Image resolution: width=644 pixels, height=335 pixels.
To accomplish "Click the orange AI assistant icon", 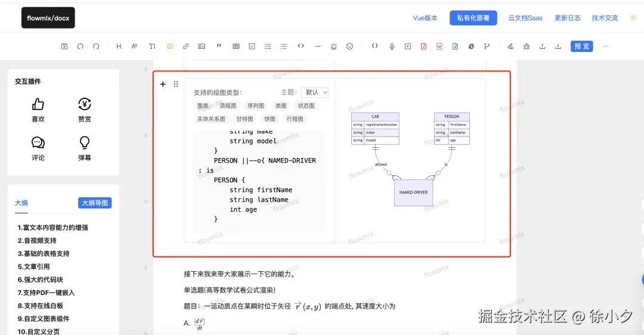I will [170, 46].
